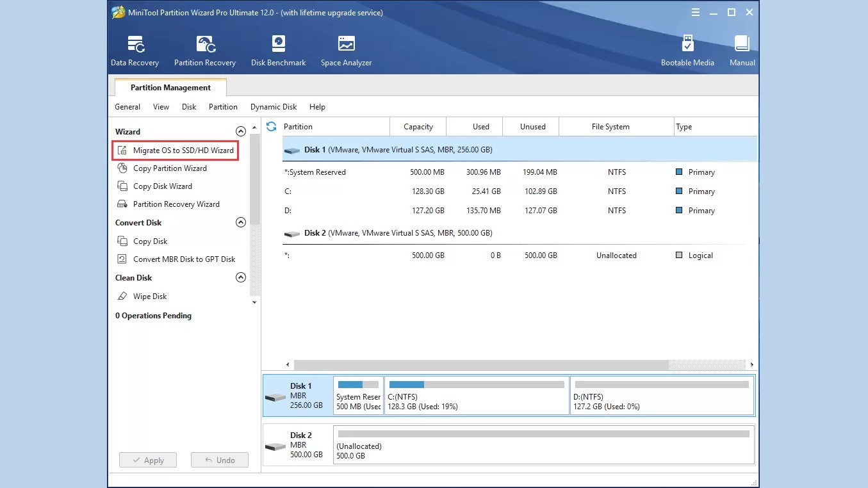This screenshot has height=488, width=868.
Task: Click the Apply button
Action: click(148, 460)
